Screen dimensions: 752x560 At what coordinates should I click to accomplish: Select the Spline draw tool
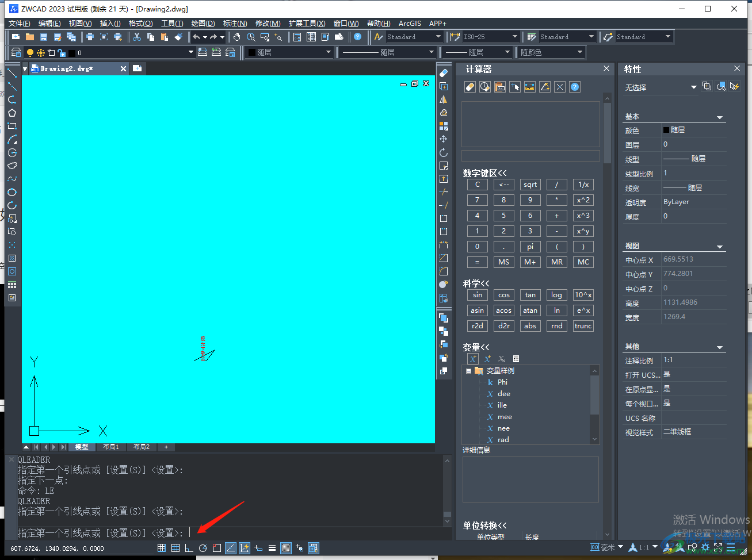12,179
